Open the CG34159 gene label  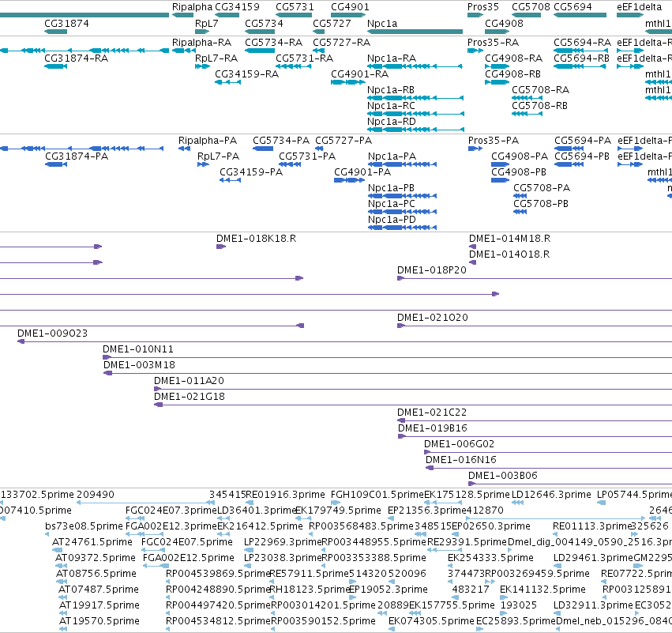click(x=237, y=7)
